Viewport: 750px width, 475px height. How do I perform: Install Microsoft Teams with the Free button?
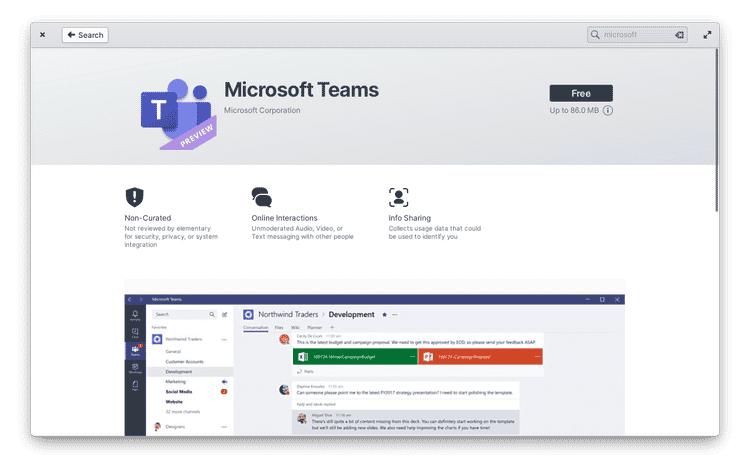581,93
